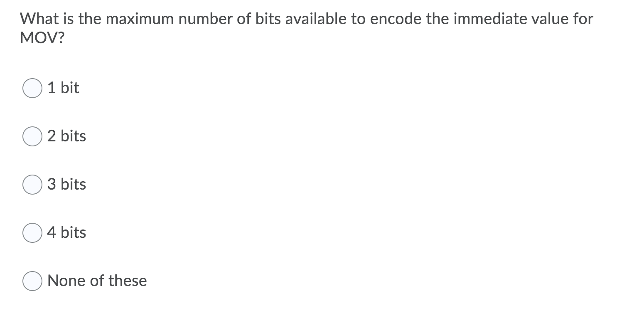The height and width of the screenshot is (311, 644).
Task: Select the "4 bits" radio button
Action: (32, 233)
